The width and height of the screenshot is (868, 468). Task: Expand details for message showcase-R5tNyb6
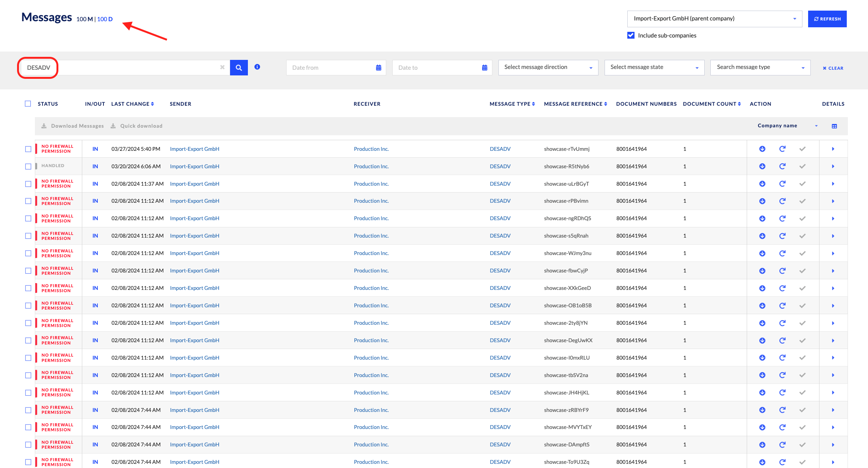(x=833, y=166)
